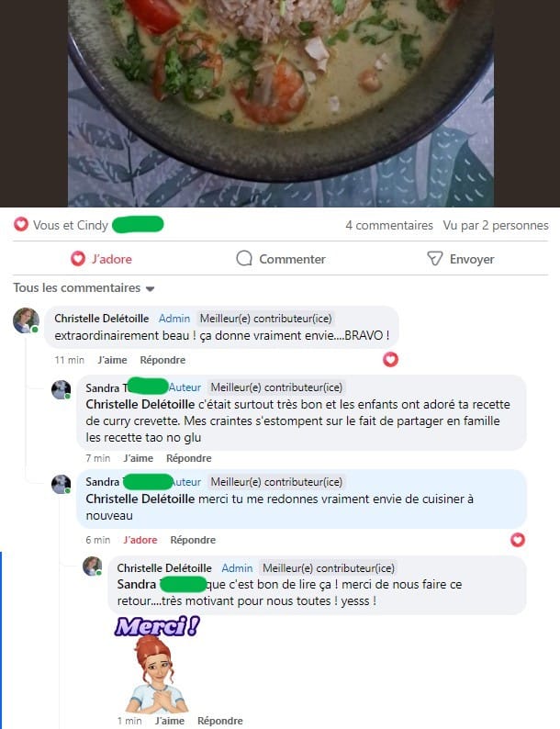Open Sandra's avatar on the curry crevette reply
Screen dimensions: 560x729
(61, 389)
